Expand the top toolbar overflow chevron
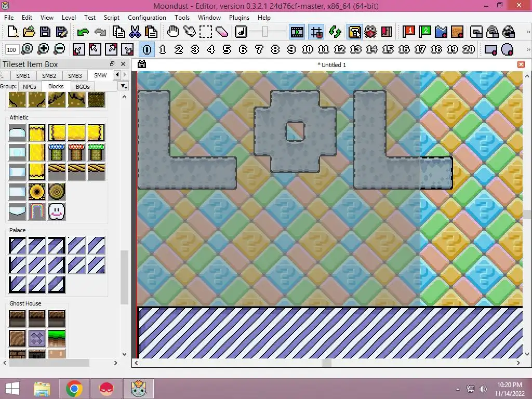This screenshot has height=399, width=532. click(528, 32)
